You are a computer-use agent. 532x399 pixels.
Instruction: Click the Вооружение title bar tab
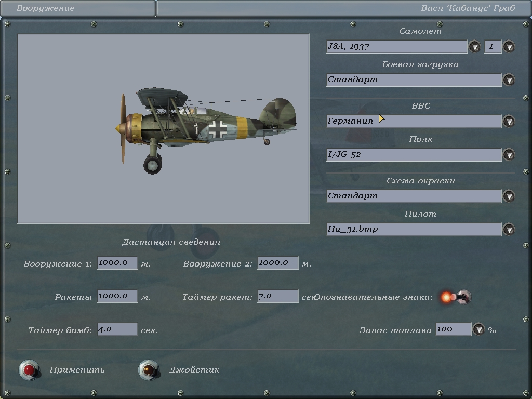[78, 8]
